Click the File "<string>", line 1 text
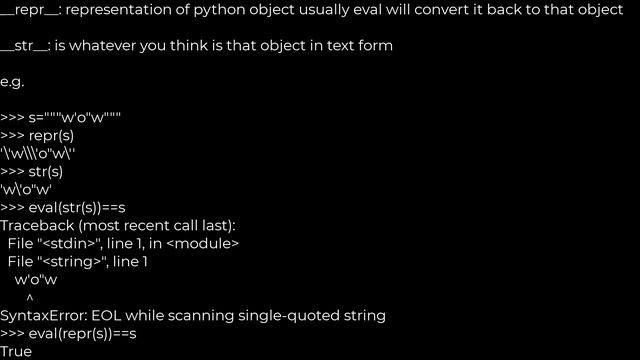This screenshot has height=360, width=640. coord(78,262)
